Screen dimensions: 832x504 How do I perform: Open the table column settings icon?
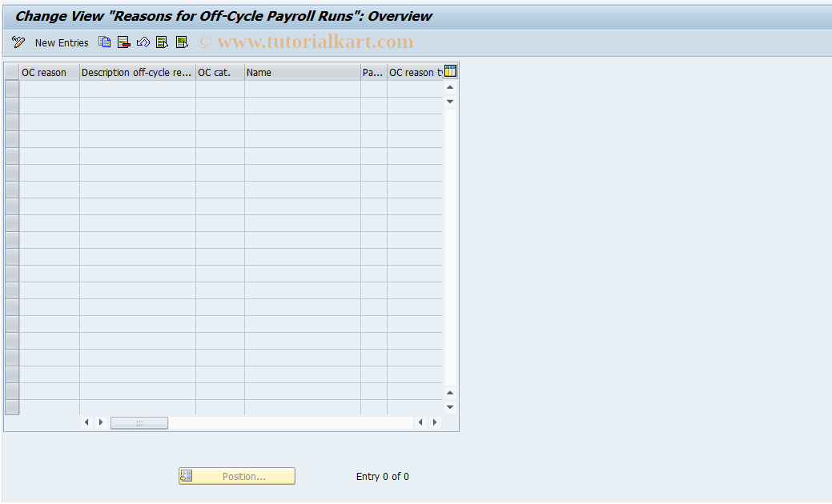pos(451,71)
